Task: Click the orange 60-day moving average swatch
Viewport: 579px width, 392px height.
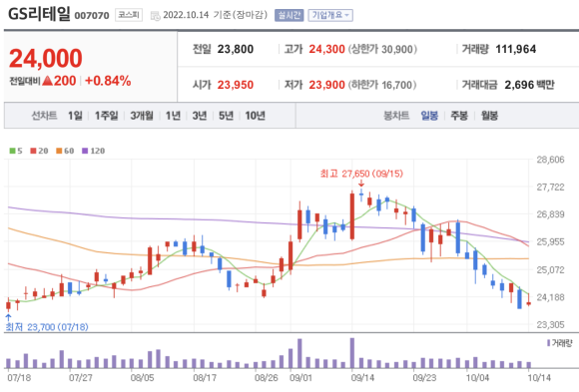Action: click(x=59, y=151)
